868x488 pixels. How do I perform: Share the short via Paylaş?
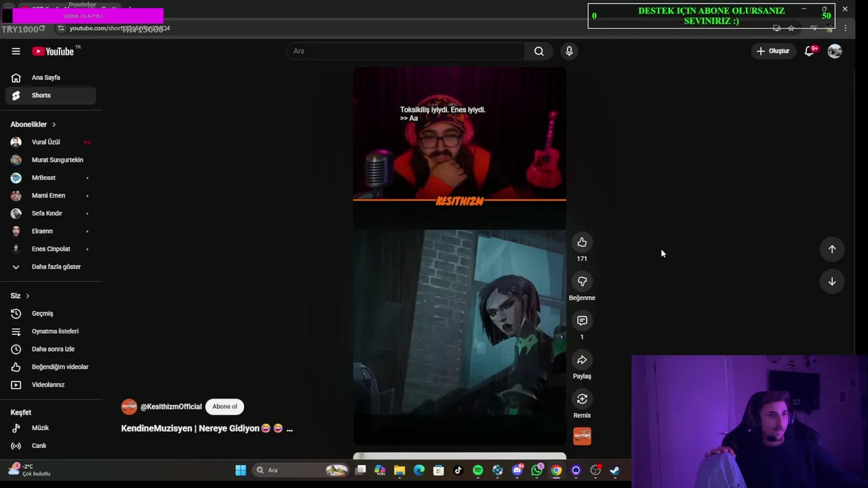tap(582, 360)
